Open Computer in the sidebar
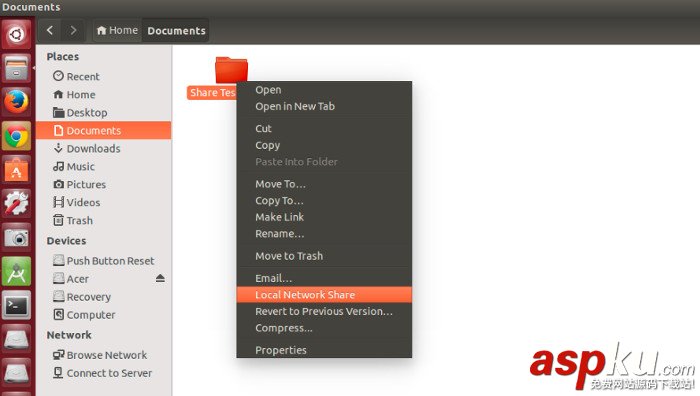This screenshot has width=700, height=396. 104,315
